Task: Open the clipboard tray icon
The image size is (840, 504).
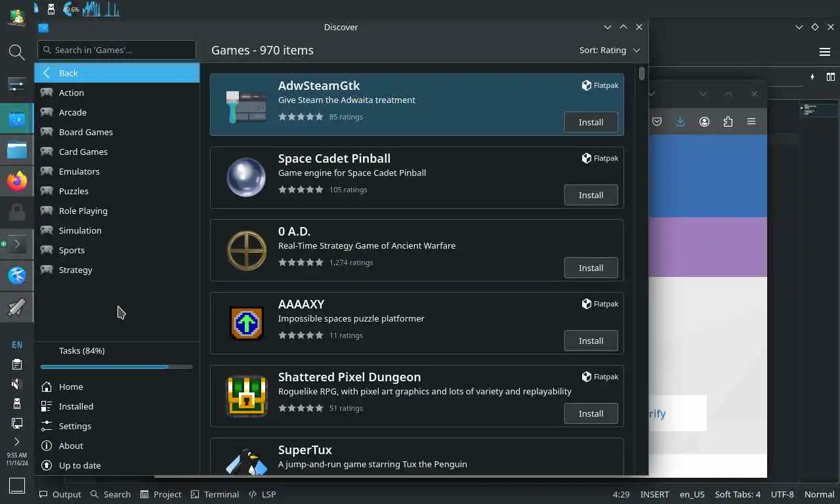Action: click(17, 364)
